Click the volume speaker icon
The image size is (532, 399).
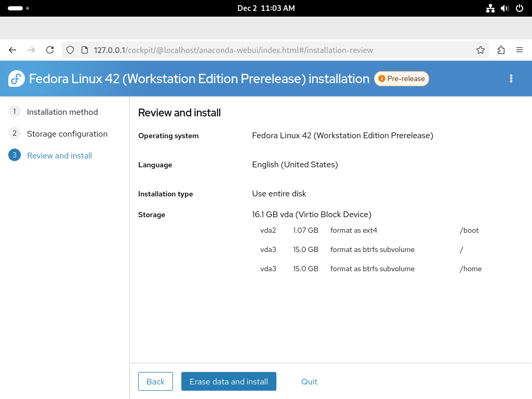coord(505,8)
